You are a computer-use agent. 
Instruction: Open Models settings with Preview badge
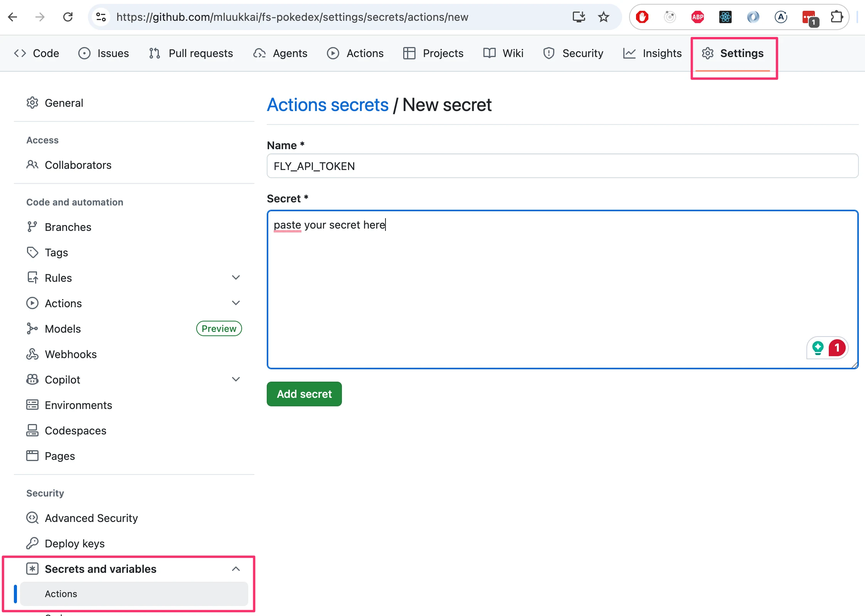pyautogui.click(x=133, y=329)
